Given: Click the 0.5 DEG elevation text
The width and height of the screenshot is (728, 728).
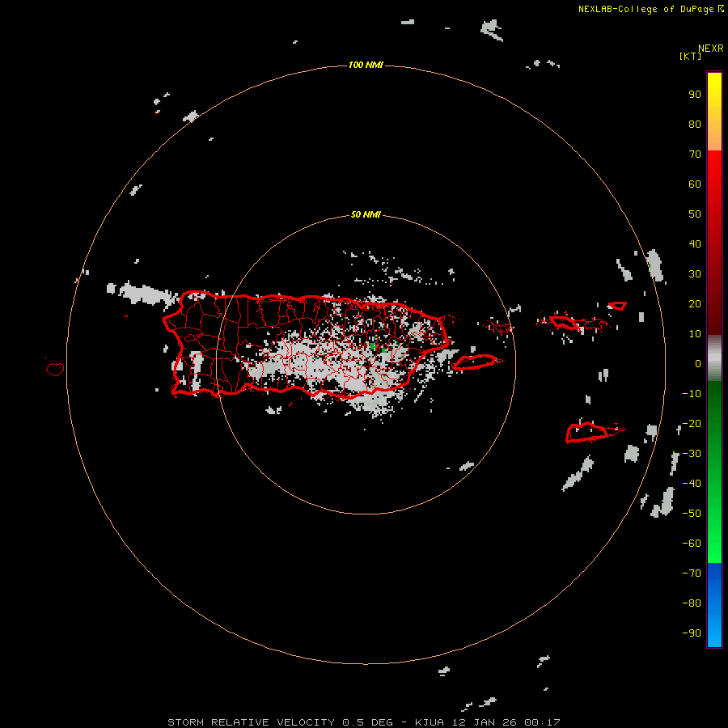Looking at the screenshot, I should 368,722.
